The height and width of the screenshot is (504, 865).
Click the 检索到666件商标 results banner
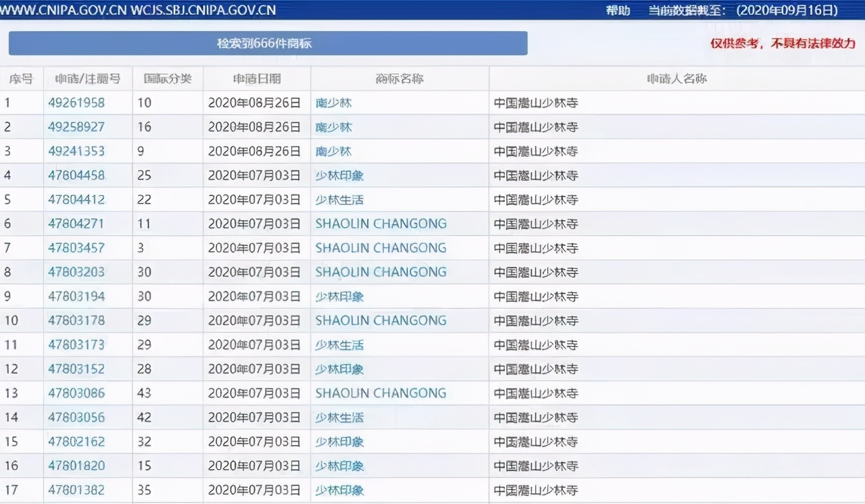[267, 43]
